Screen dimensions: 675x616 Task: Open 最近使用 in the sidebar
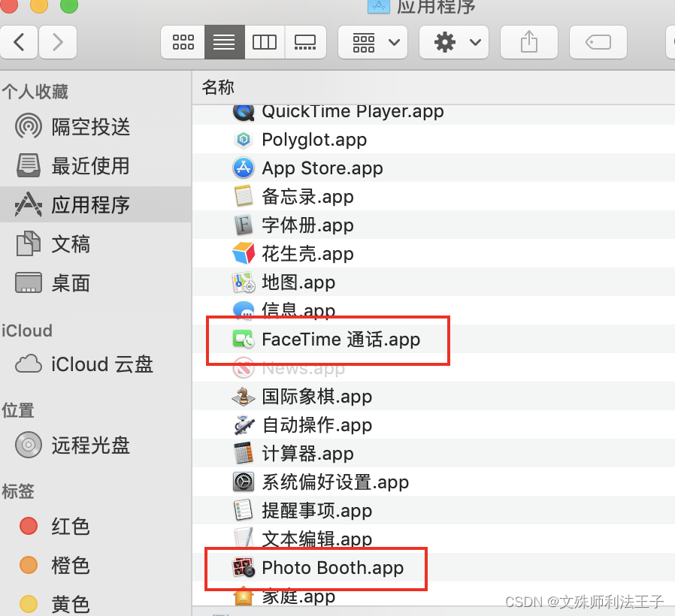(x=96, y=165)
